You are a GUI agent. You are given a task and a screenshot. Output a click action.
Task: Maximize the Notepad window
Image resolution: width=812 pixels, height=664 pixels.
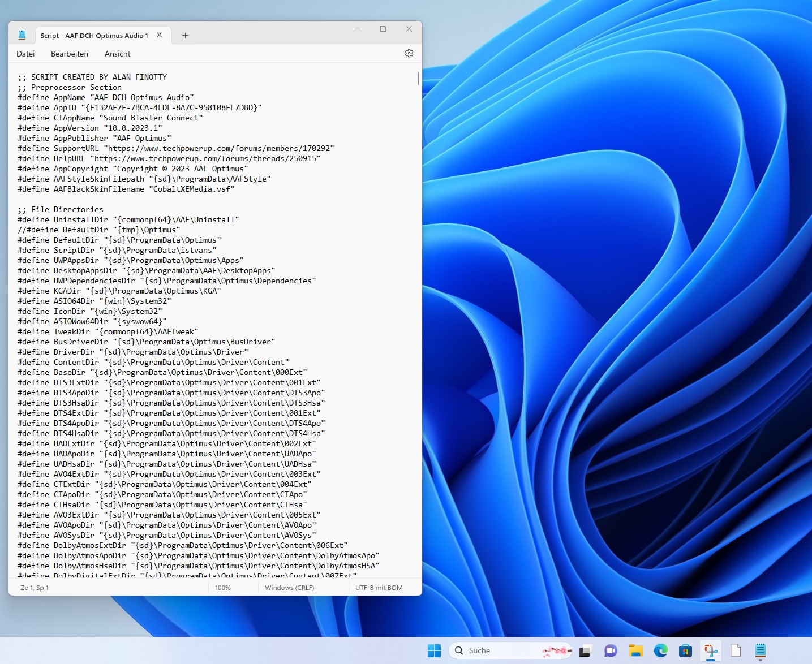[383, 29]
